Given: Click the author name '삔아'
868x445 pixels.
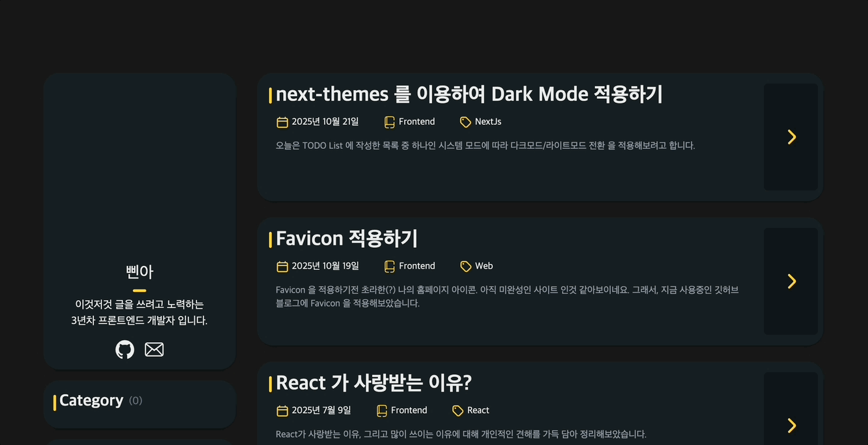Looking at the screenshot, I should (140, 272).
